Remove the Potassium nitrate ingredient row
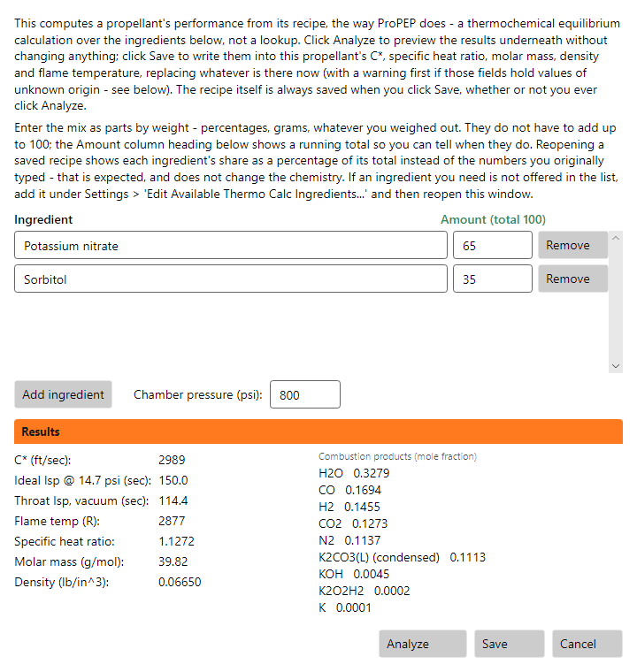Image resolution: width=637 pixels, height=672 pixels. (572, 245)
